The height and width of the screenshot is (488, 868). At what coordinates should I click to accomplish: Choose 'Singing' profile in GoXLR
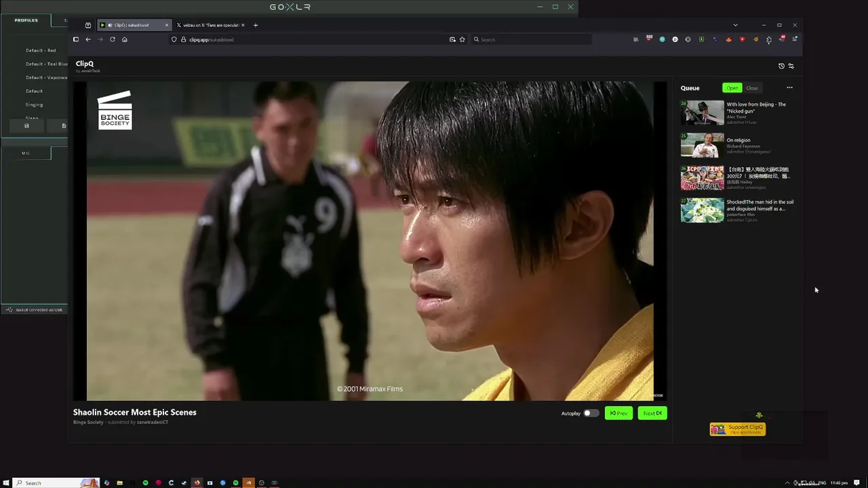(x=34, y=104)
